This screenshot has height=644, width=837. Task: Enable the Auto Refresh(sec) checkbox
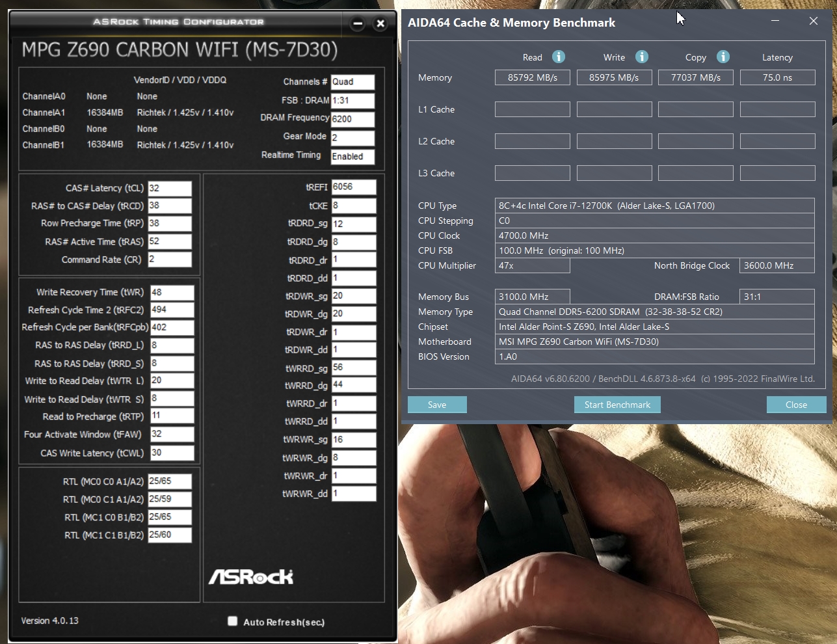pyautogui.click(x=232, y=621)
